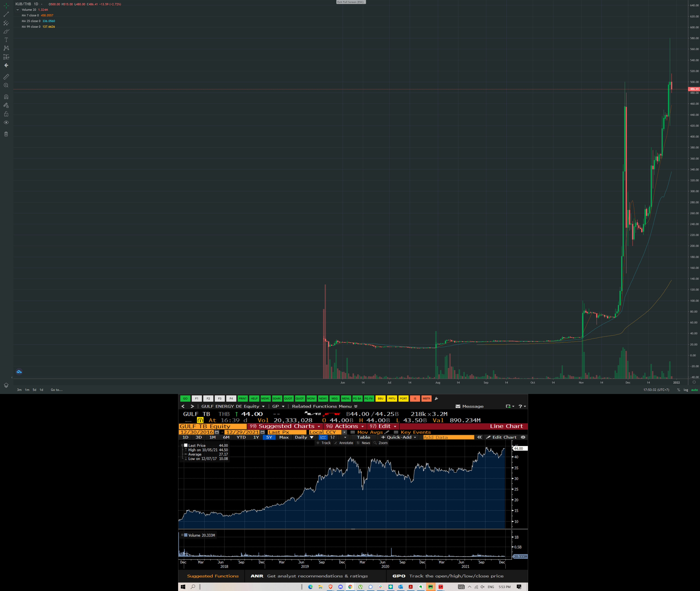Click Edit Chart pencil button

(x=501, y=437)
